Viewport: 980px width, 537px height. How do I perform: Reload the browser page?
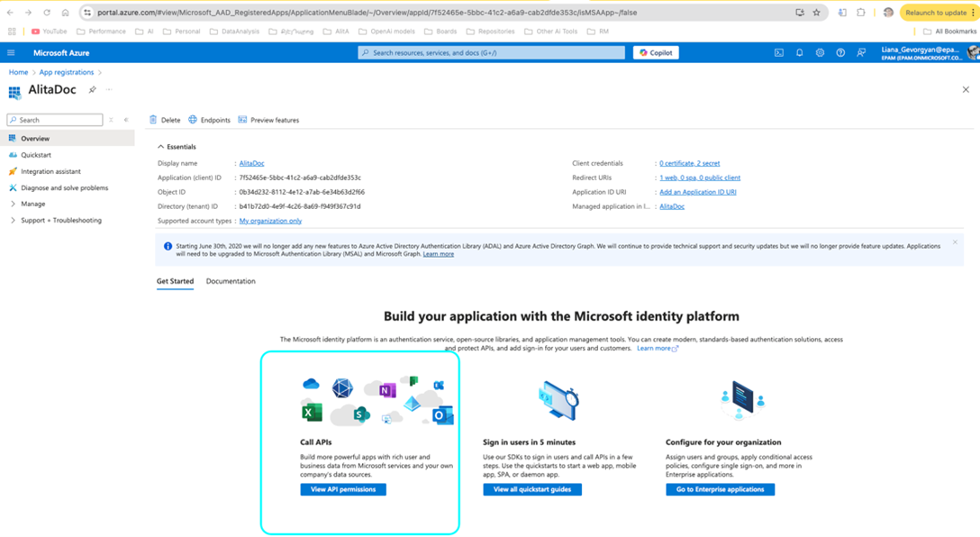tap(47, 13)
